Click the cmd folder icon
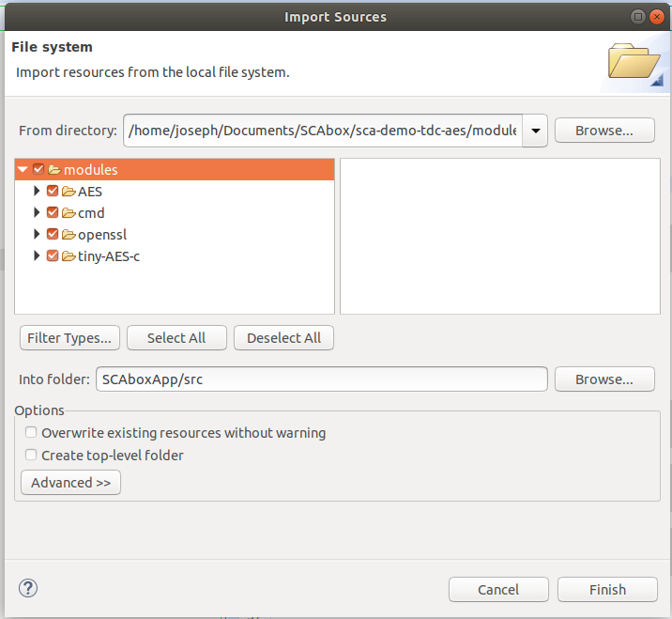Image resolution: width=672 pixels, height=619 pixels. coord(69,213)
